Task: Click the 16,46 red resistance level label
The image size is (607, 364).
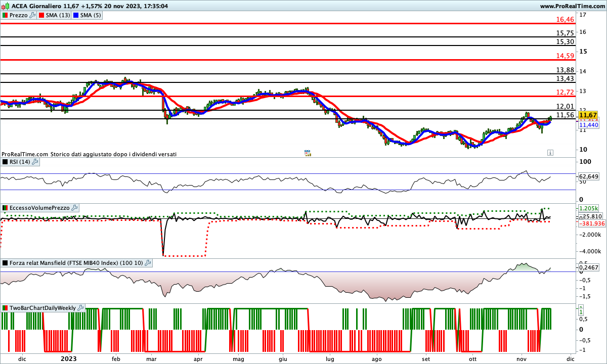Action: point(565,19)
